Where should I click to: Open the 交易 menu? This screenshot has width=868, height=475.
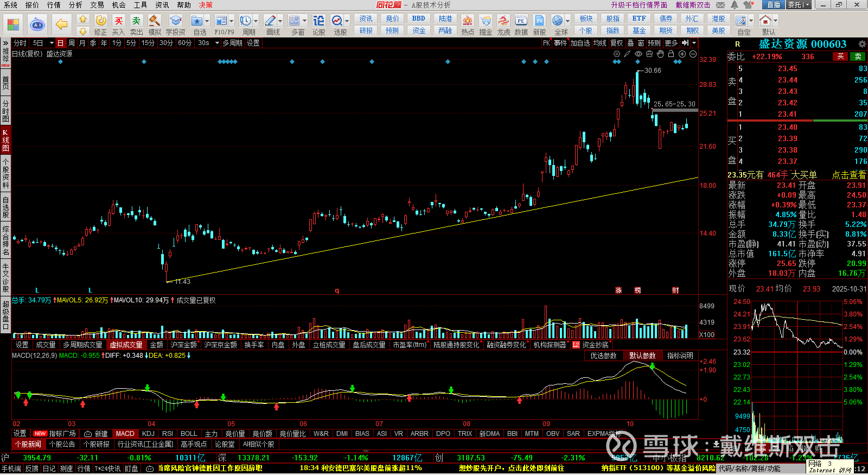pyautogui.click(x=97, y=5)
